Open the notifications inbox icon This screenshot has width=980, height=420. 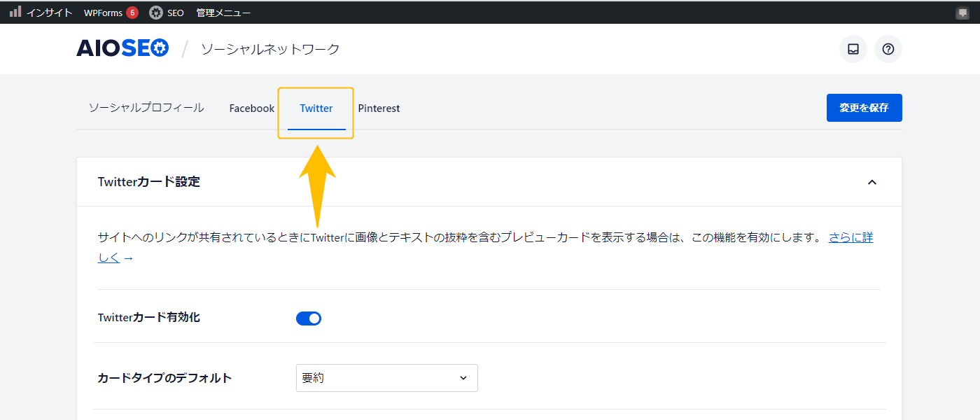tap(853, 49)
